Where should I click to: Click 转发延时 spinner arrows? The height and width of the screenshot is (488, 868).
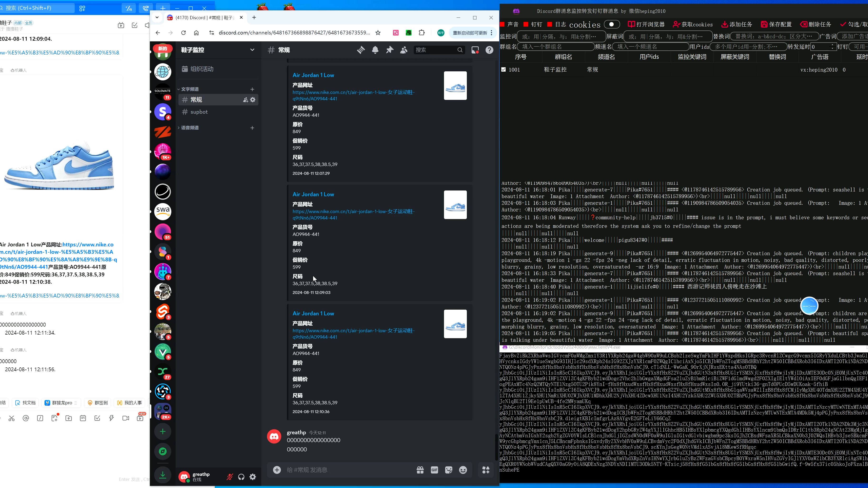coord(832,46)
